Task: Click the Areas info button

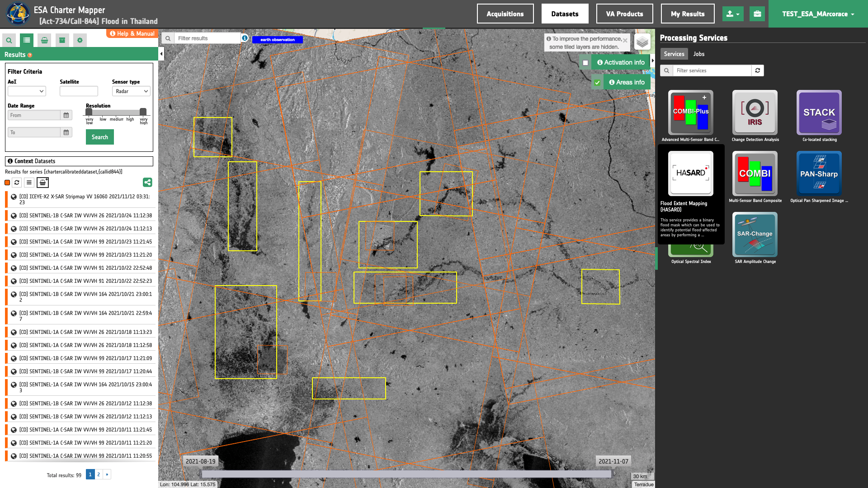Action: click(x=627, y=83)
